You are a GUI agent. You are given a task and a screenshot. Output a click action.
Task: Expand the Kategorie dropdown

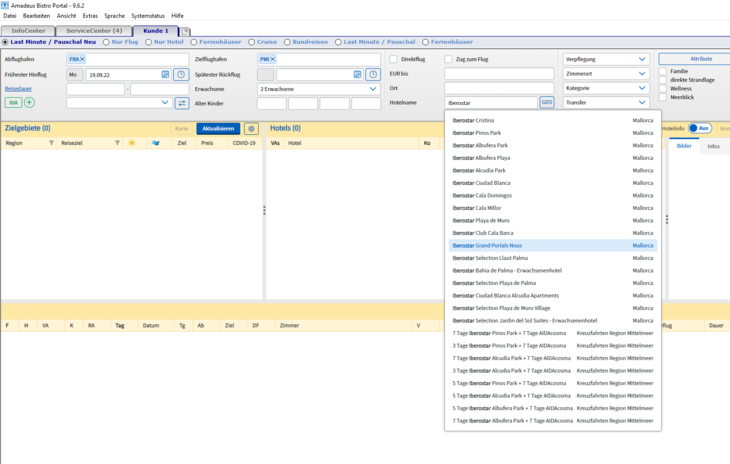(x=606, y=88)
